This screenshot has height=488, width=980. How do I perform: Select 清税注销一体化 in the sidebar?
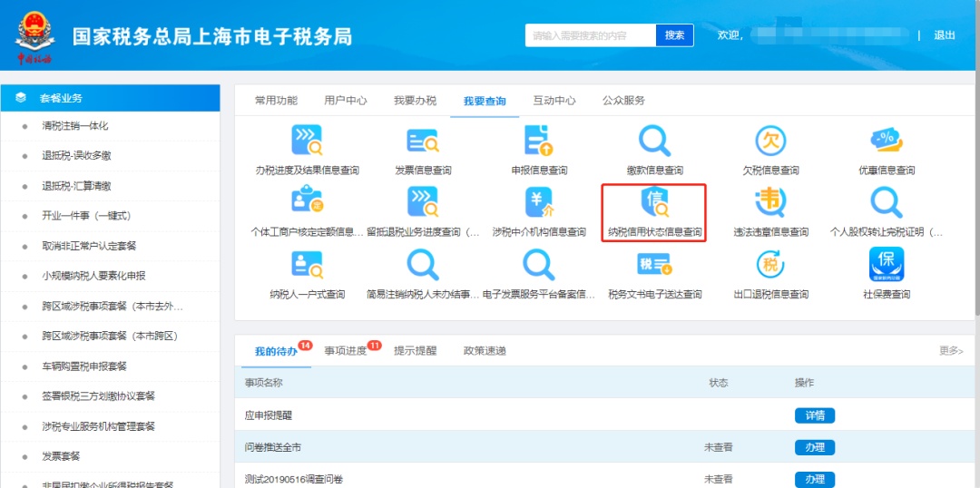tap(75, 126)
